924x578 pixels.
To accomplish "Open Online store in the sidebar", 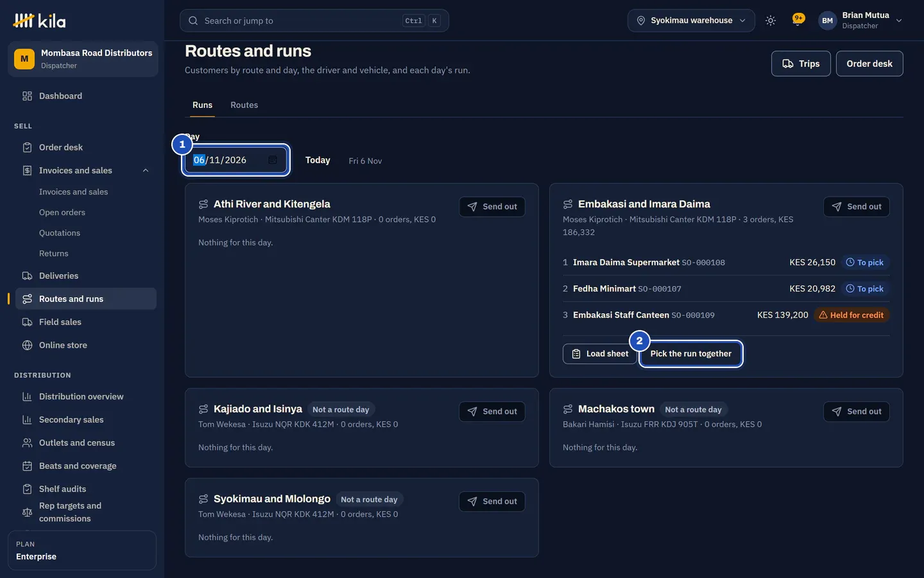I will pos(86,345).
